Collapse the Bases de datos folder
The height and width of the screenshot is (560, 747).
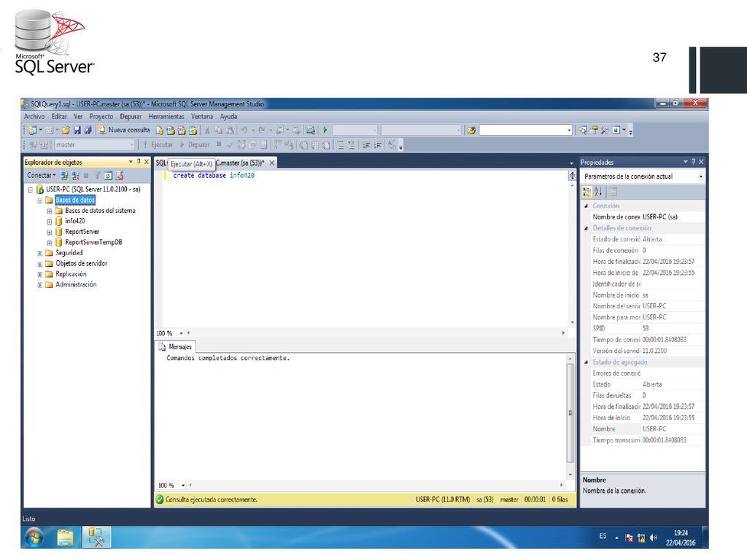pyautogui.click(x=39, y=201)
